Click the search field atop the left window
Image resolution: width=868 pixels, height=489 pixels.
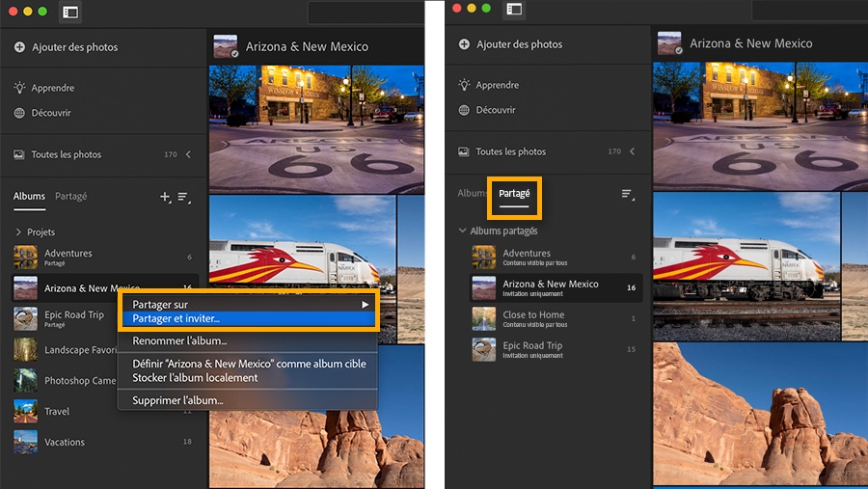click(366, 13)
